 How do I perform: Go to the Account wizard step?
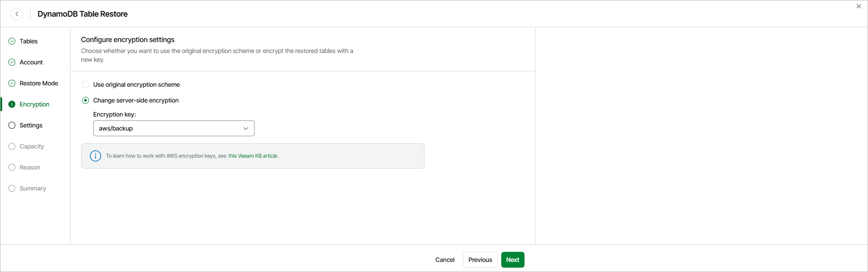[x=31, y=62]
